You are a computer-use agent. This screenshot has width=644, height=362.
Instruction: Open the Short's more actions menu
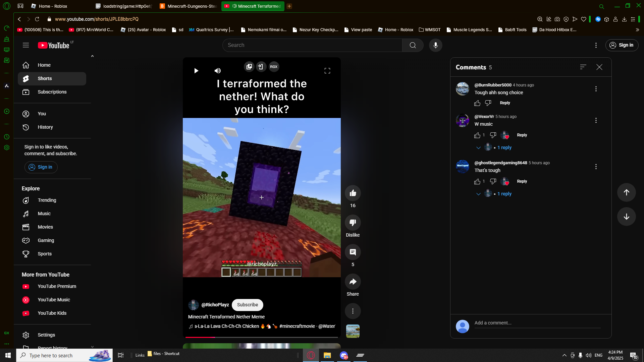pyautogui.click(x=353, y=311)
